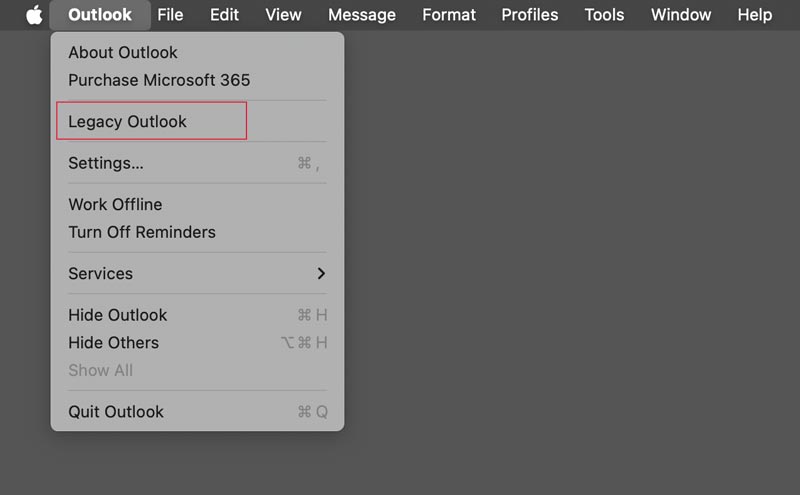Open the View menu
Viewport: 800px width, 495px height.
point(283,15)
